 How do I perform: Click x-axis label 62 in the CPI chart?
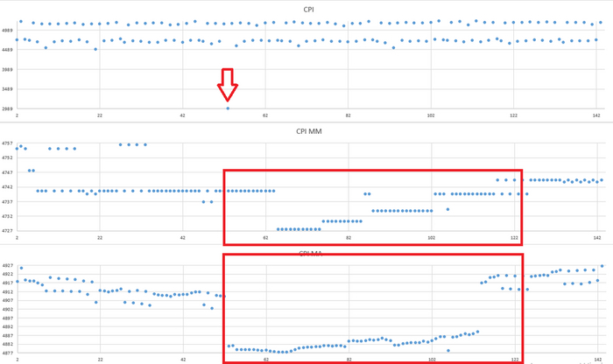point(265,115)
